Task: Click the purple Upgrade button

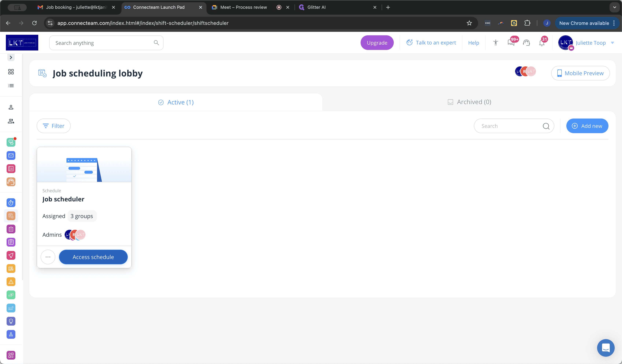Action: point(377,43)
